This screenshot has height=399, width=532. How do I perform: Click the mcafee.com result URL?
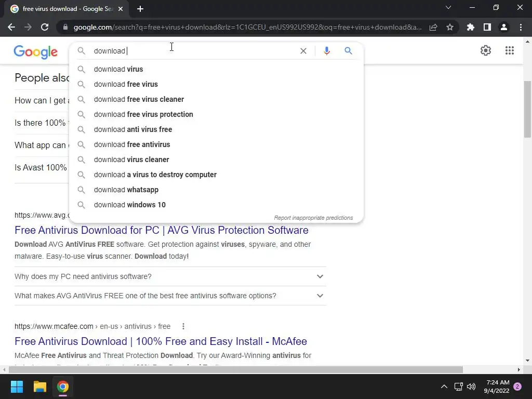pyautogui.click(x=92, y=326)
